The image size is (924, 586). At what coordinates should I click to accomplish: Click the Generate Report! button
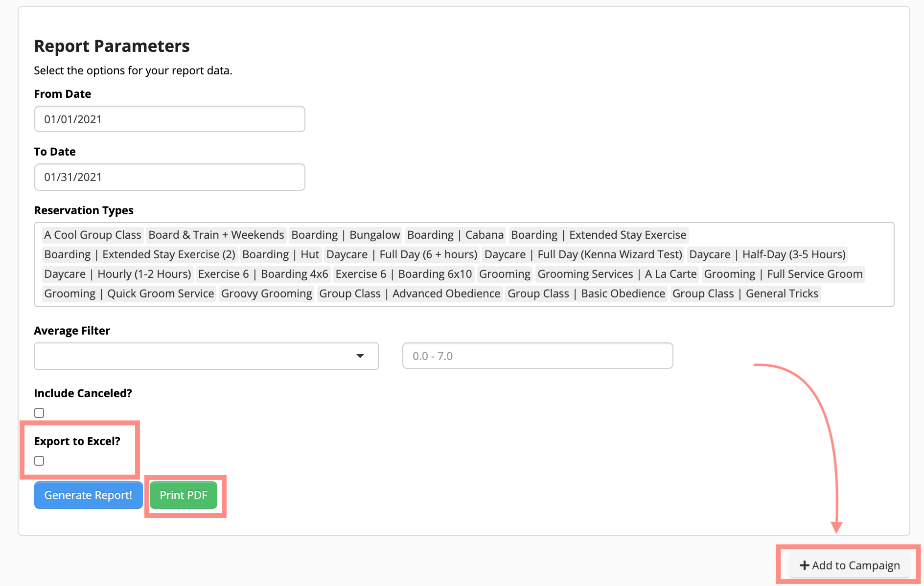click(x=88, y=495)
